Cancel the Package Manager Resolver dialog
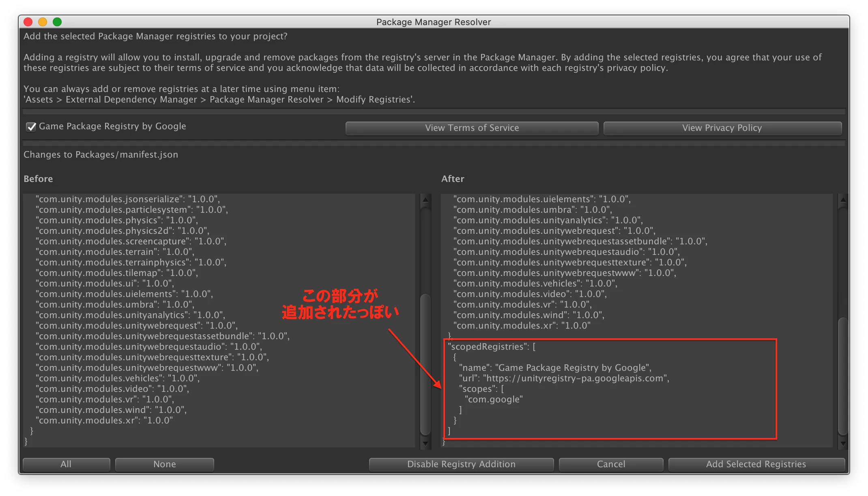868x496 pixels. coord(611,464)
